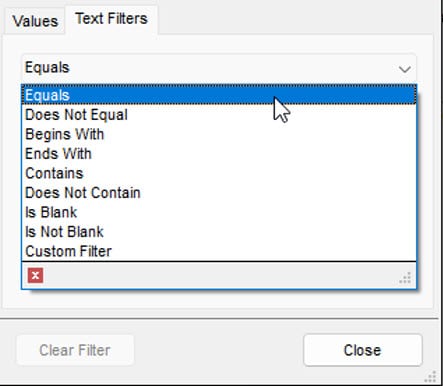The width and height of the screenshot is (443, 386).
Task: Click the red X icon below list
Action: [x=35, y=275]
